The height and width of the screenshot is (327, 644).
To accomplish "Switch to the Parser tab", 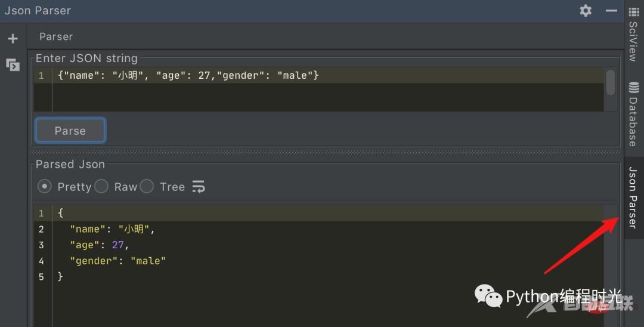I will point(56,36).
